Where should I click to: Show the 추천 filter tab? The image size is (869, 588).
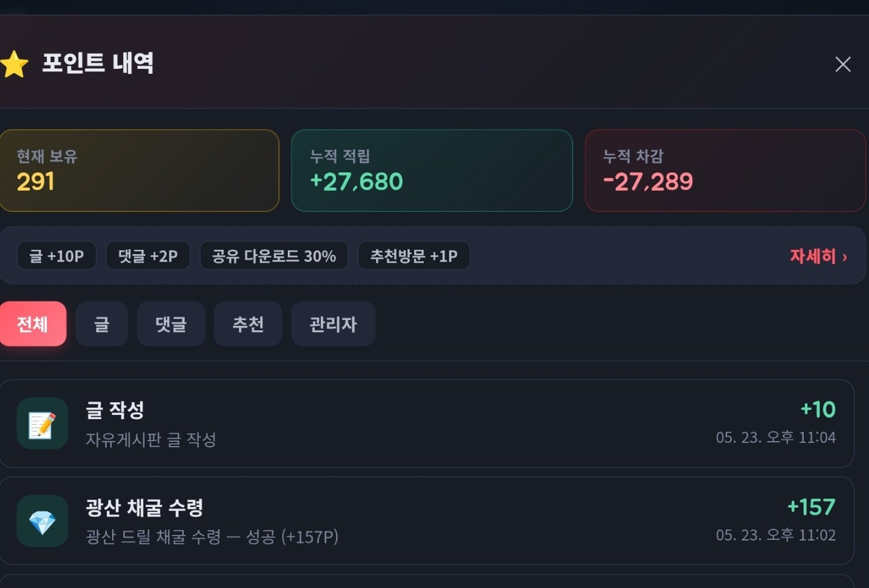248,324
